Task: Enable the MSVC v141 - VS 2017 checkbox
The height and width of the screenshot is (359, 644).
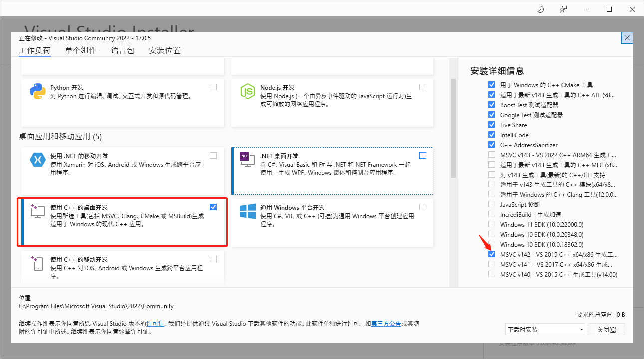Action: [491, 264]
